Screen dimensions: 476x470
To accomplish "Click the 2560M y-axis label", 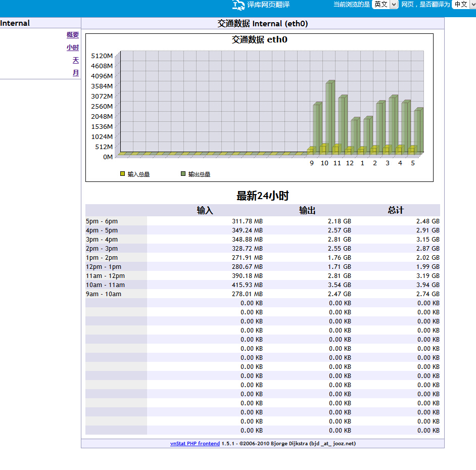I will tap(102, 106).
